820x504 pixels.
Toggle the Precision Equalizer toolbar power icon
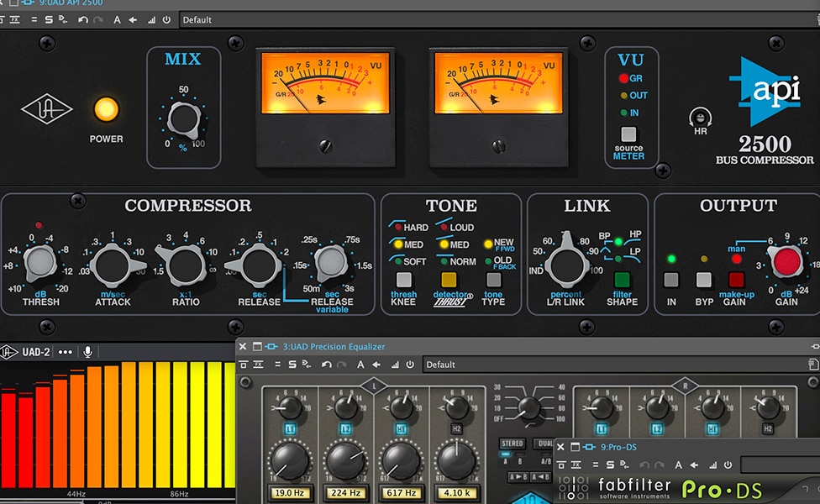(x=410, y=365)
